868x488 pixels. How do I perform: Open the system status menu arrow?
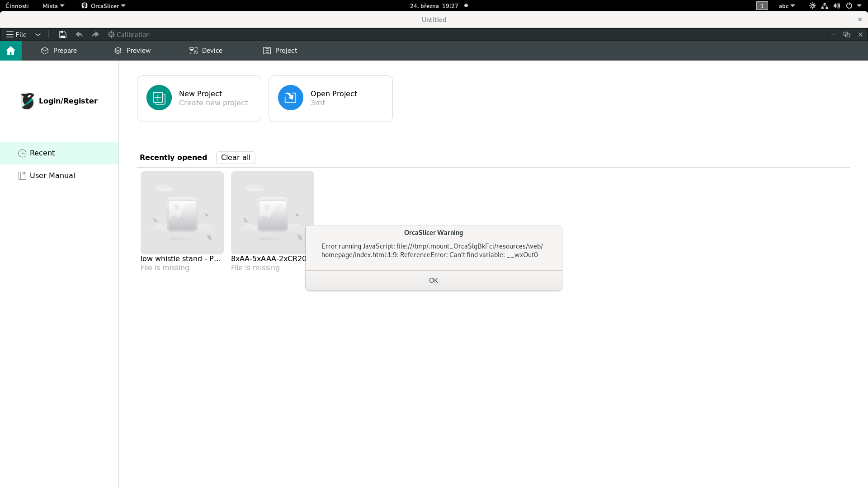(x=860, y=6)
